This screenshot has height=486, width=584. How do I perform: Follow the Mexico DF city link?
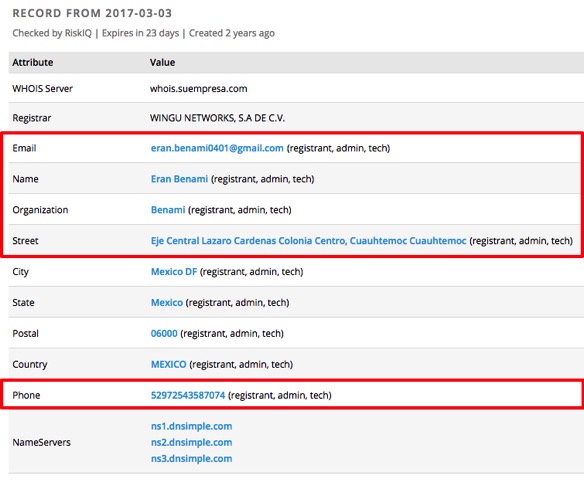click(174, 272)
